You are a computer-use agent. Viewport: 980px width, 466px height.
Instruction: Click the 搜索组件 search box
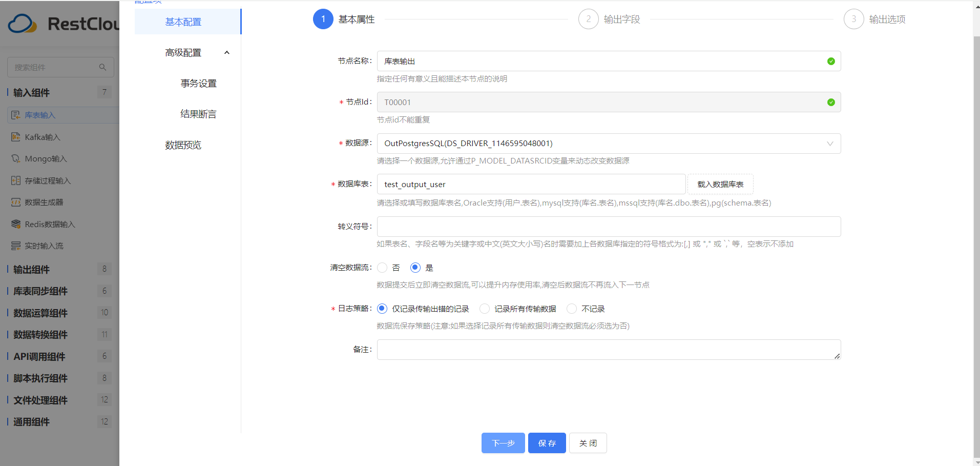click(60, 67)
